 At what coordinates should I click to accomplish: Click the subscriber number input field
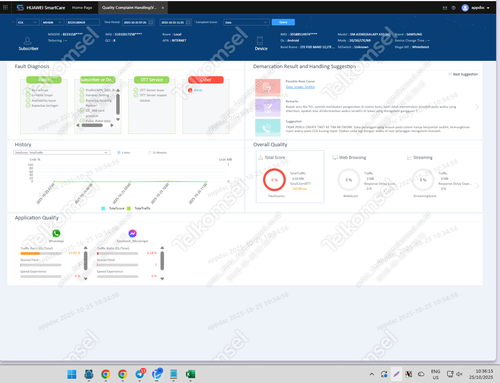(83, 22)
